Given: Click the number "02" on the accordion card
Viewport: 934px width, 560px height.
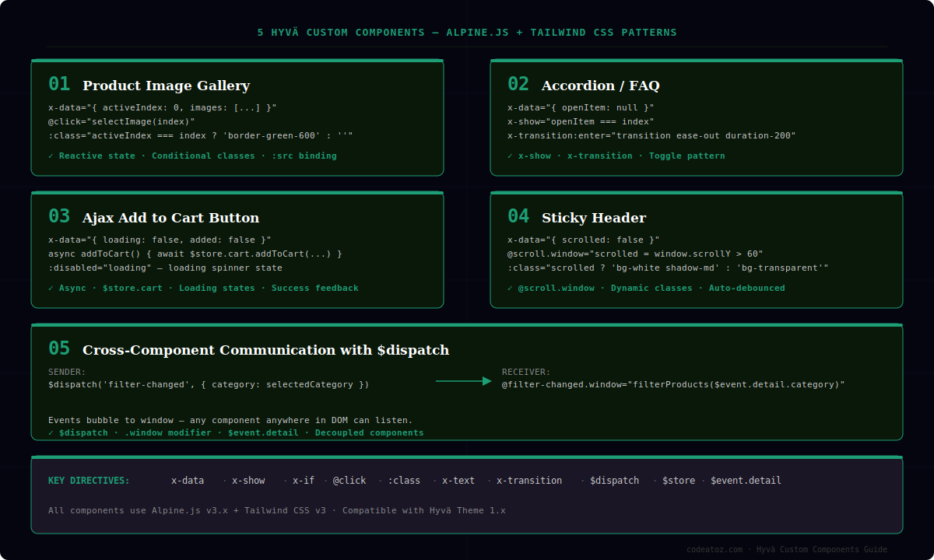Looking at the screenshot, I should click(x=518, y=84).
